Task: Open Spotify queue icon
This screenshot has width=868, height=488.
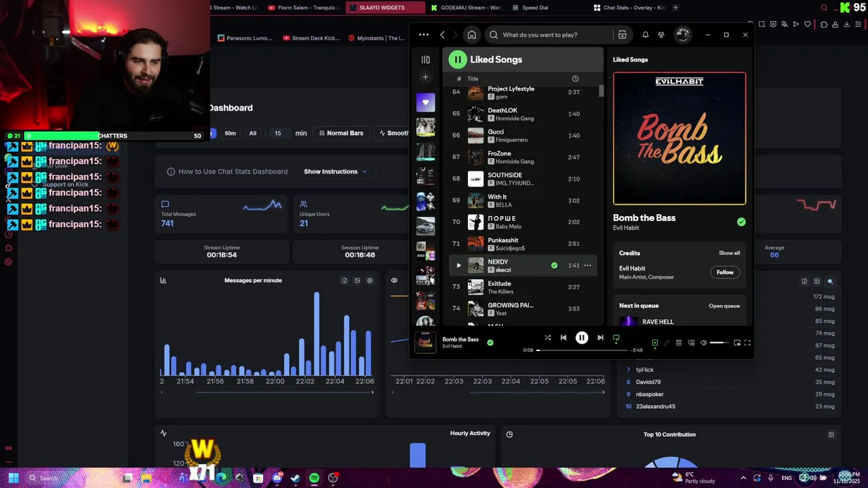Action: click(679, 343)
